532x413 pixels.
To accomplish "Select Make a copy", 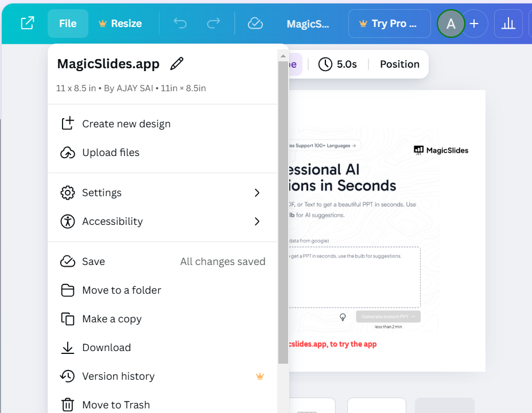I will click(162, 319).
